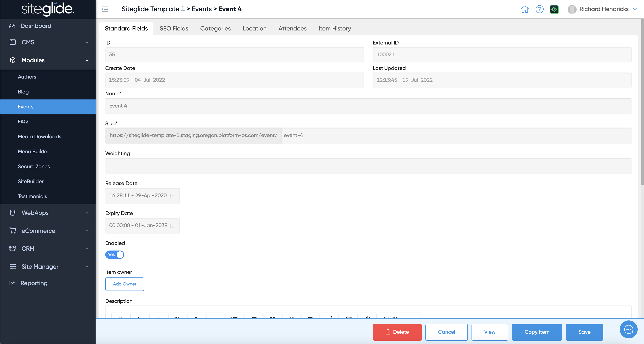The width and height of the screenshot is (644, 344).
Task: Click the Add Owner button
Action: 125,284
